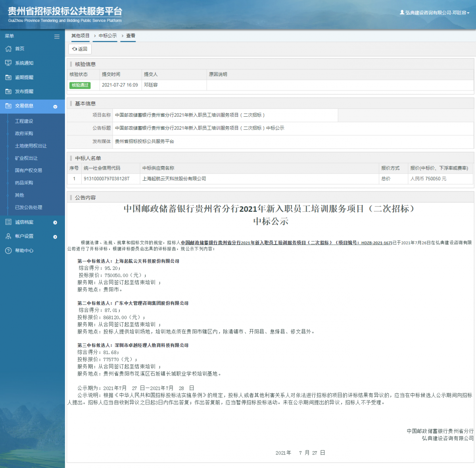Expand the 诚信档案 section arrow
Image resolution: width=476 pixels, height=468 pixels.
click(55, 222)
